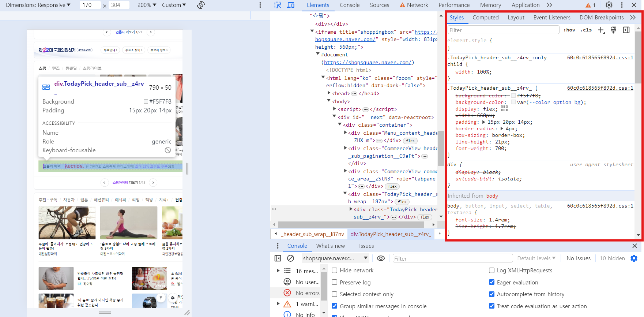Image resolution: width=644 pixels, height=317 pixels.
Task: Expand the padding shorthand triangle in Styles
Action: point(484,122)
